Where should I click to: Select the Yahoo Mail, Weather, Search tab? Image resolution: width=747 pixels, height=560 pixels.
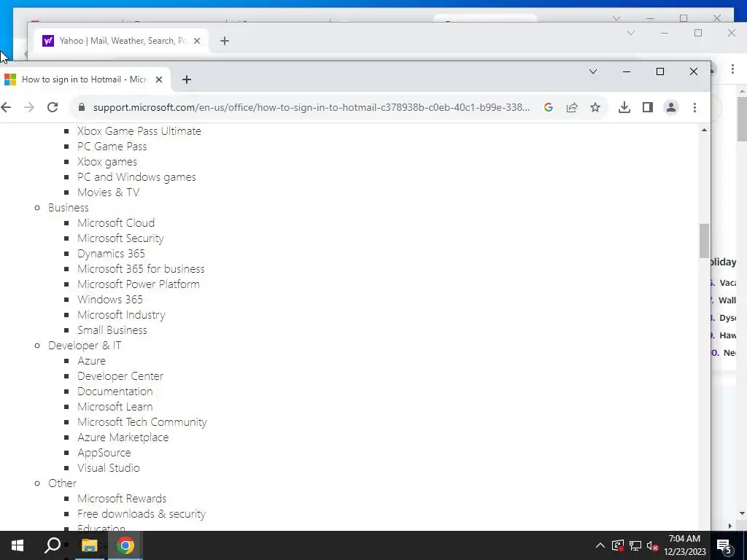[x=122, y=41]
